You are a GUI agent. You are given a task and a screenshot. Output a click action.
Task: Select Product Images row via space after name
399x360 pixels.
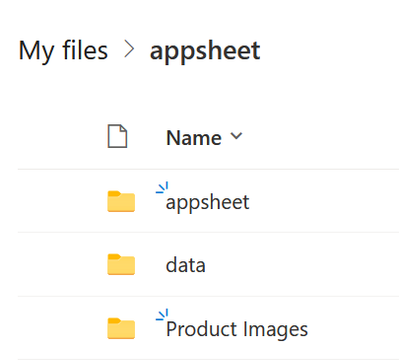click(355, 328)
